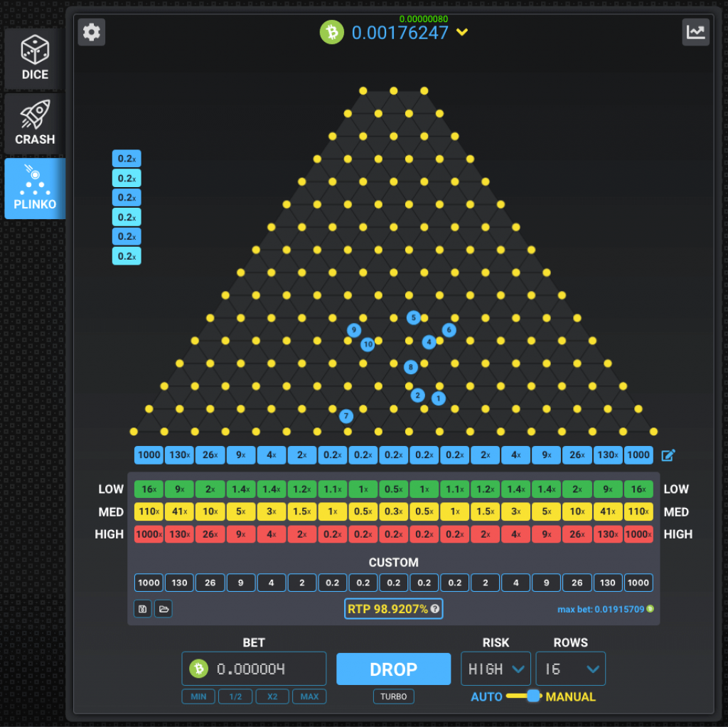
Task: Open the ROWS dropdown showing 16
Action: point(570,669)
